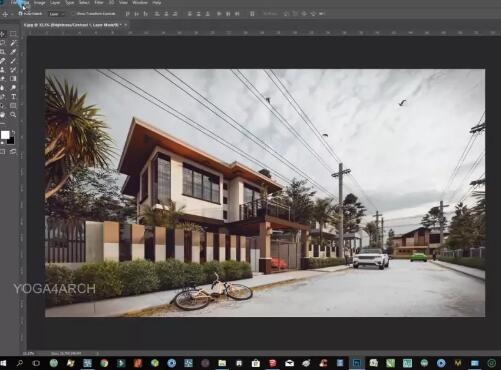
Task: Open the Mail app from the taskbar
Action: point(289,363)
